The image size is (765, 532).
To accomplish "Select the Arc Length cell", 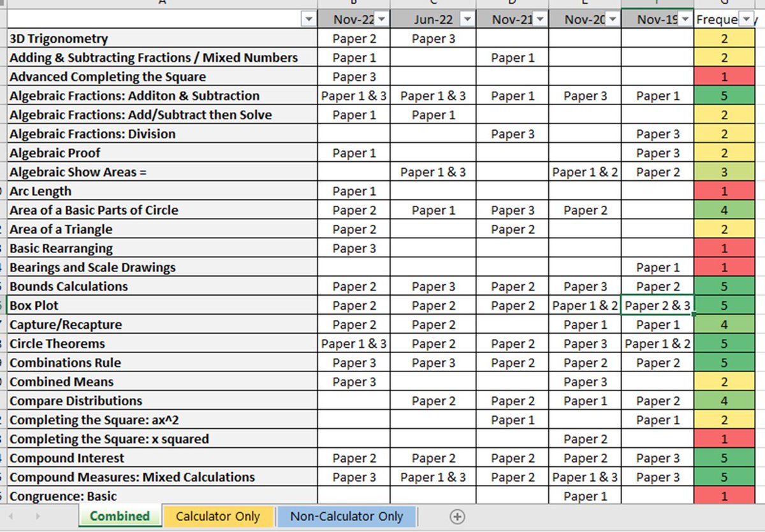I will tap(163, 192).
